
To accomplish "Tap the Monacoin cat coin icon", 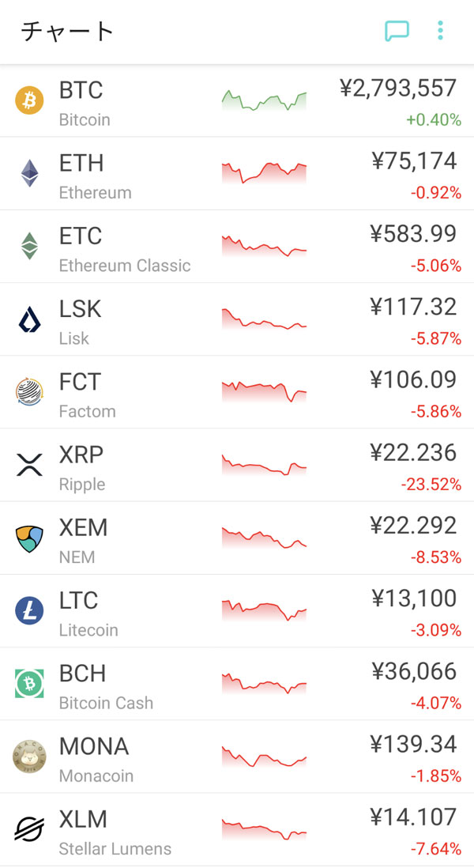I will 29,757.
